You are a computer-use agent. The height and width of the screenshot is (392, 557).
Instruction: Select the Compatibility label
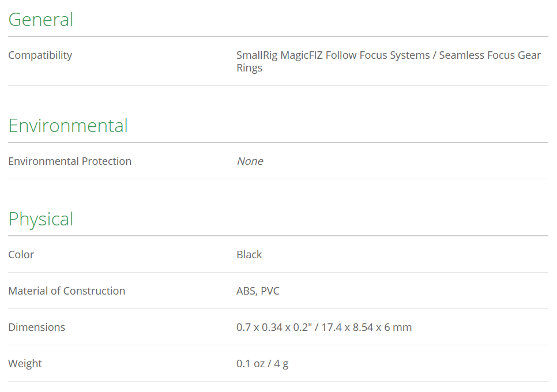(x=40, y=55)
